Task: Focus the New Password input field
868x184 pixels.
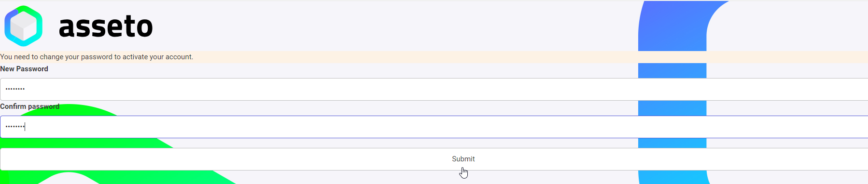Action: (434, 89)
